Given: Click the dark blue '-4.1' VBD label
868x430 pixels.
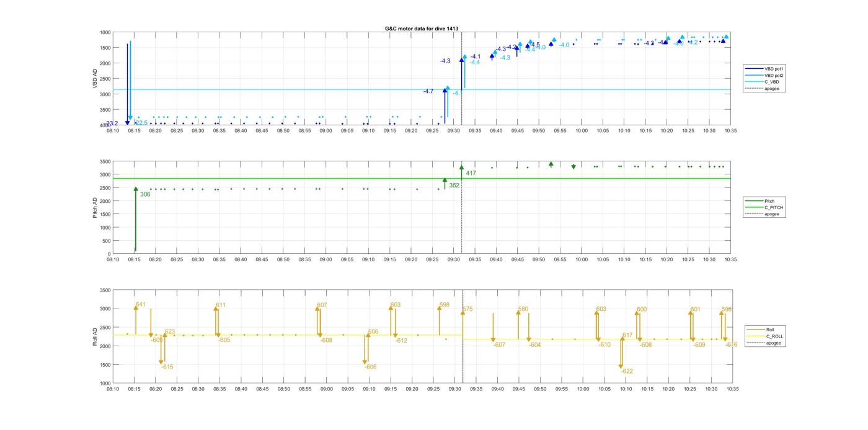Looking at the screenshot, I should (x=476, y=56).
